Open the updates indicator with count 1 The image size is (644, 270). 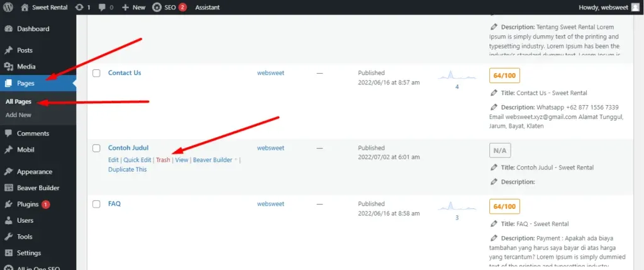coord(83,7)
